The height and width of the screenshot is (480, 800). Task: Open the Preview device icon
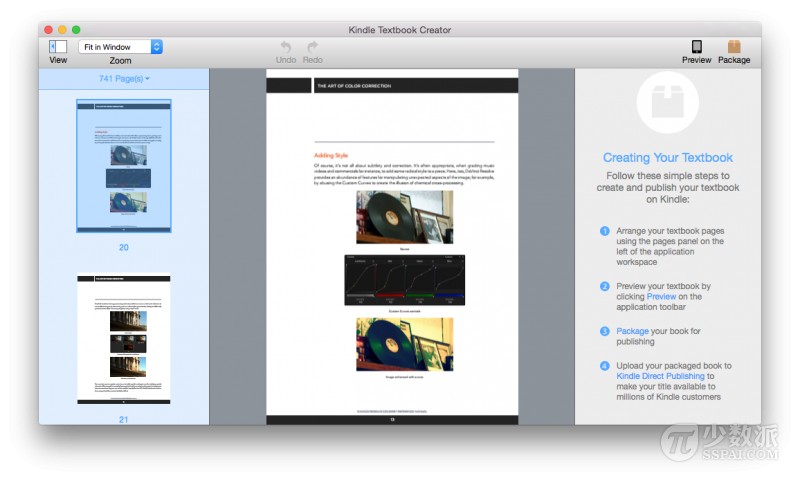point(696,46)
